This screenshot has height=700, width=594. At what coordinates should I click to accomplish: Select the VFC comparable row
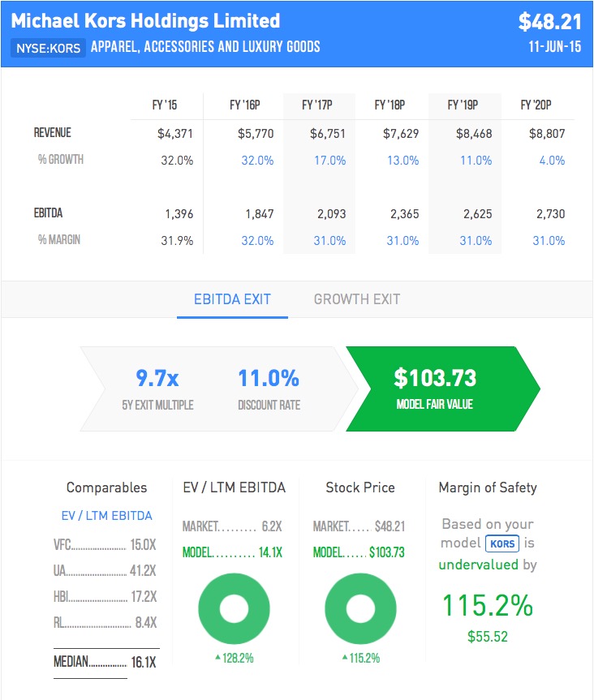tap(105, 544)
